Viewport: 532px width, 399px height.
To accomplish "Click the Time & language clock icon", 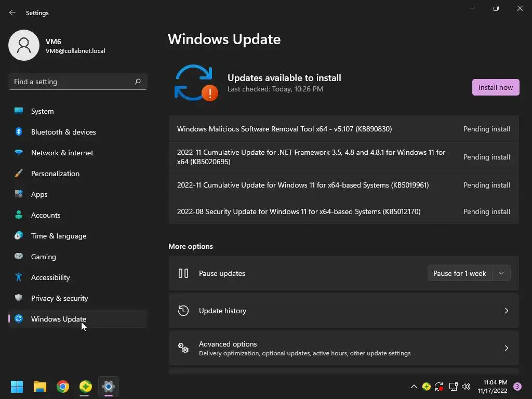I will click(19, 235).
